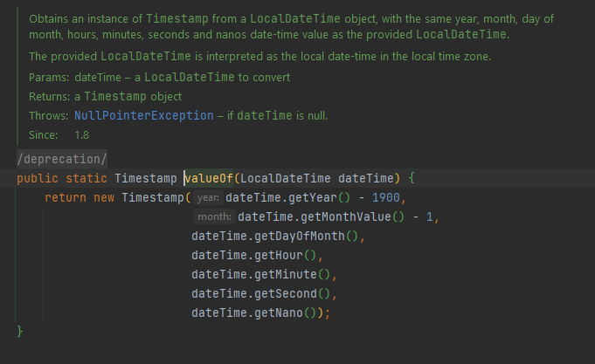
Task: Click the 'Throws:' label in the Javadoc
Action: 49,115
